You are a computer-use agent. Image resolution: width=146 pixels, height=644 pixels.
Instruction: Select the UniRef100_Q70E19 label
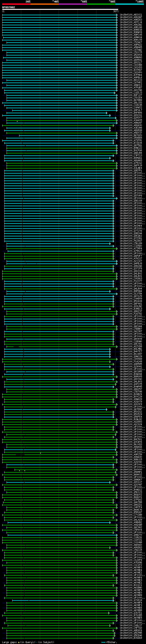(131, 600)
